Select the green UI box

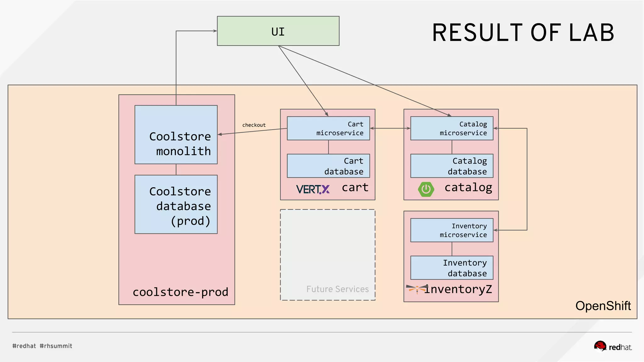(278, 31)
